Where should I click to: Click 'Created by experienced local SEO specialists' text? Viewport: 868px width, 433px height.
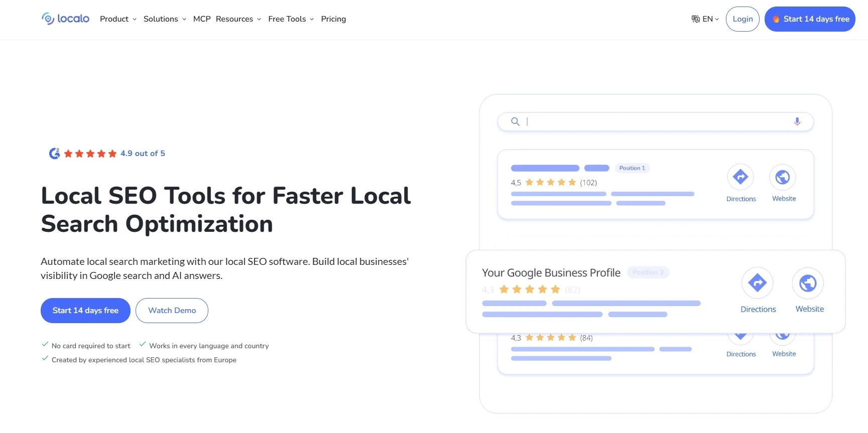tap(144, 360)
